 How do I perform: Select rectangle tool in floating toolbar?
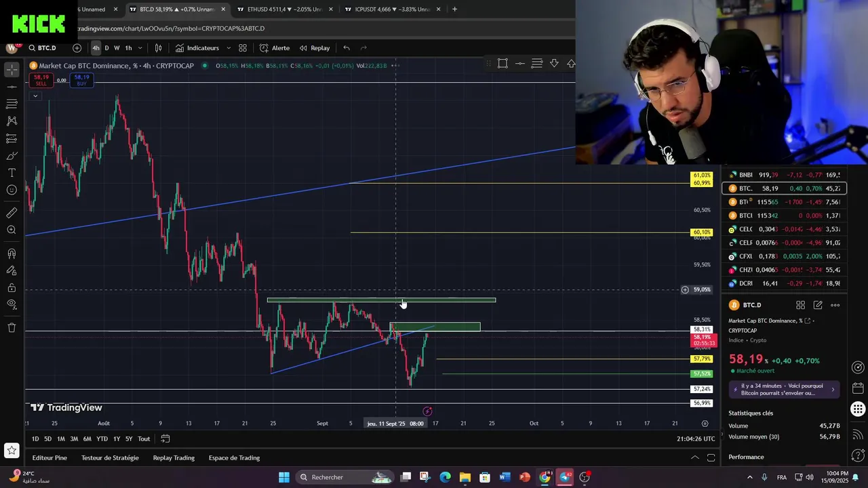pyautogui.click(x=502, y=63)
